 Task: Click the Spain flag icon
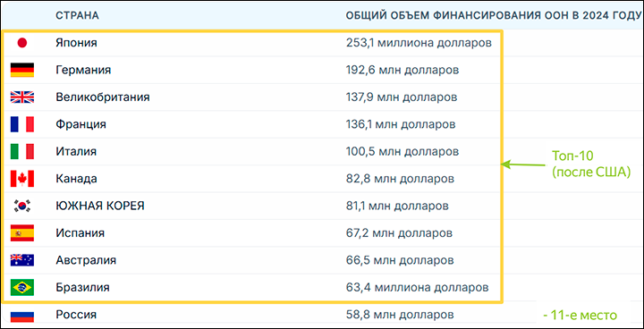coord(22,233)
